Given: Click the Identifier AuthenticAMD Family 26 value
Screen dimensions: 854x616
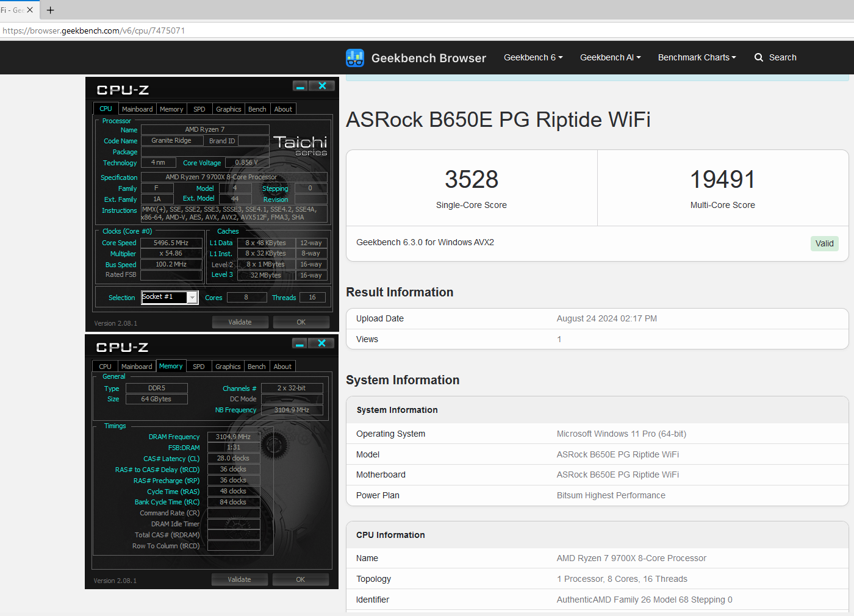Looking at the screenshot, I should pos(645,600).
